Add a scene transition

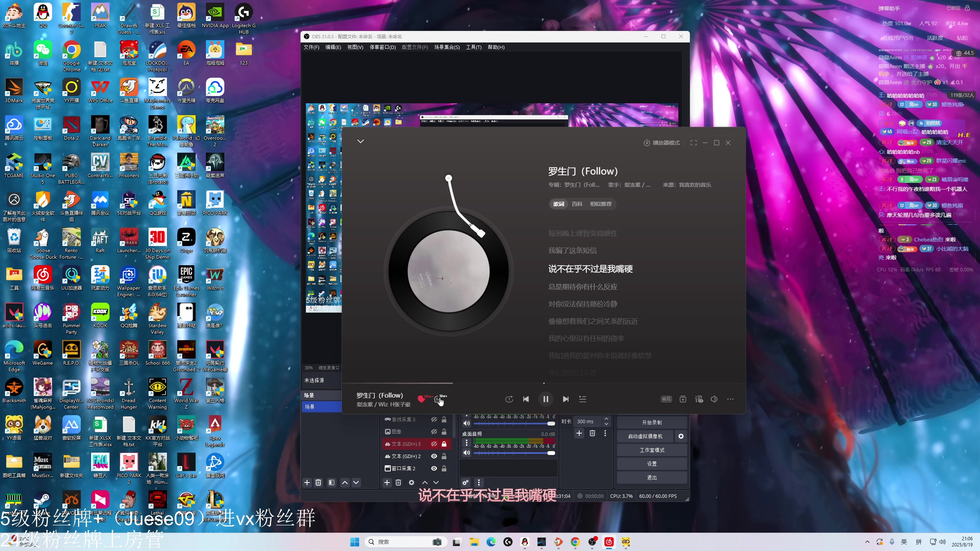click(579, 433)
